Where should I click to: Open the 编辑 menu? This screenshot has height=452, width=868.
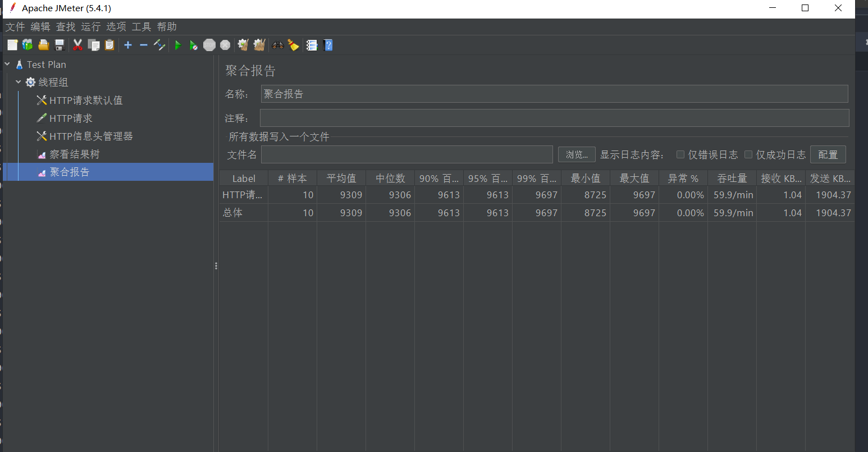[40, 26]
